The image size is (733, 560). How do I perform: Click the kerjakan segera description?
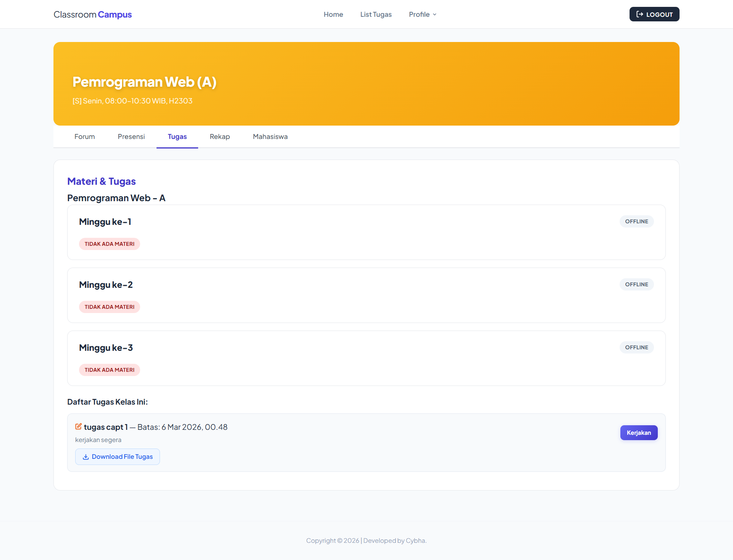tap(98, 440)
